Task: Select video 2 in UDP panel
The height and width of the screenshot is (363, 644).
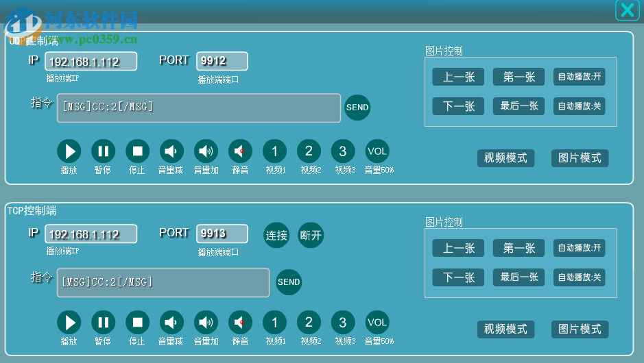Action: coord(309,151)
